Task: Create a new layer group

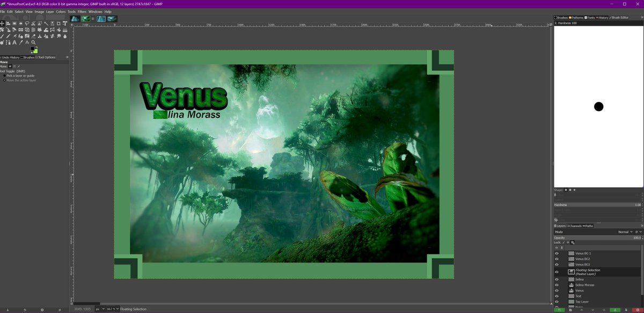Action: click(570, 310)
